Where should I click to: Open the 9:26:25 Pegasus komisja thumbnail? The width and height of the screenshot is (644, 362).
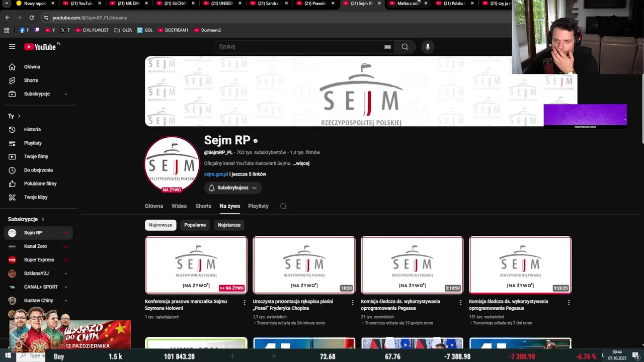click(520, 265)
